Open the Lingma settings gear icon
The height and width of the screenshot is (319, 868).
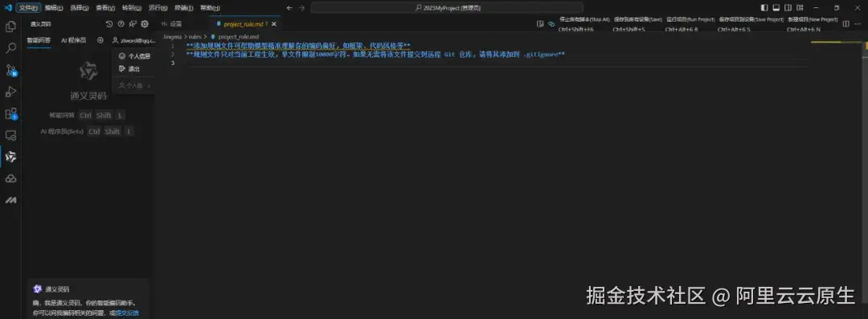[145, 24]
